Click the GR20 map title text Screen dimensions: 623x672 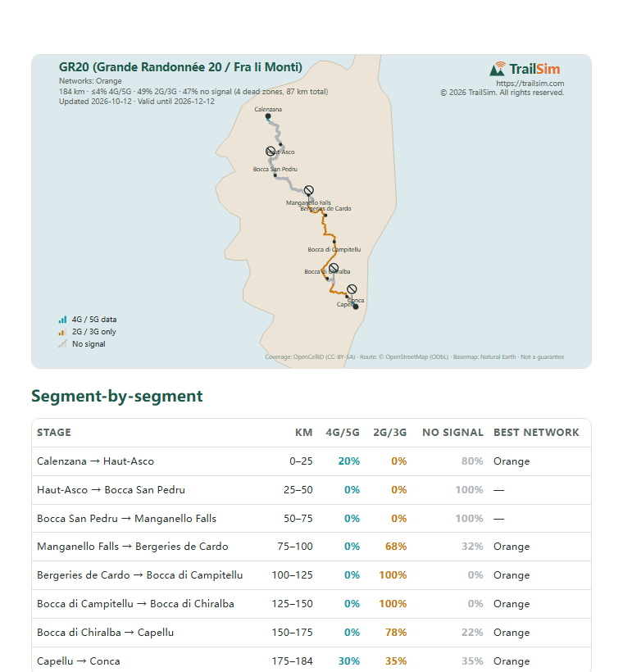[180, 67]
